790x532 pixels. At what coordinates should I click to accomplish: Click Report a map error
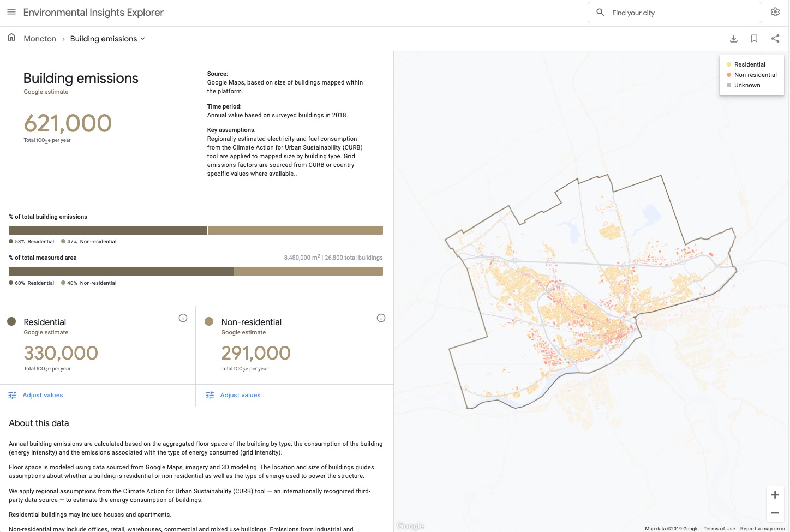(763, 529)
